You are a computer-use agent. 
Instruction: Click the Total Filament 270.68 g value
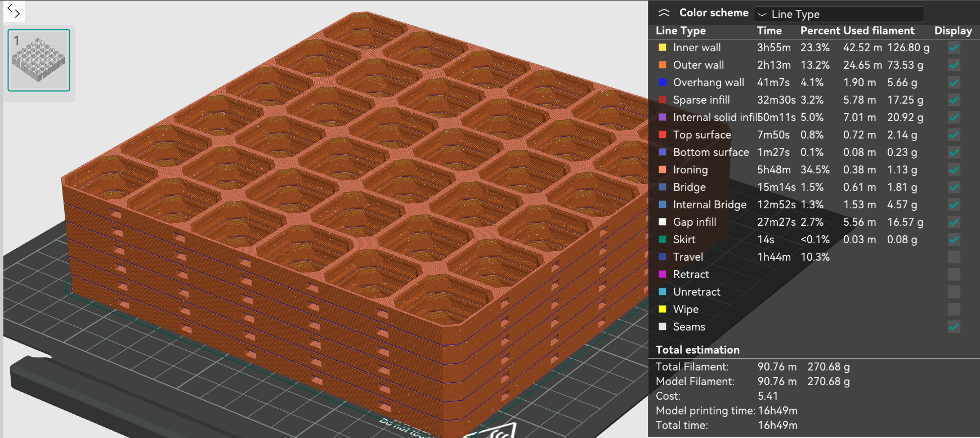pyautogui.click(x=829, y=367)
